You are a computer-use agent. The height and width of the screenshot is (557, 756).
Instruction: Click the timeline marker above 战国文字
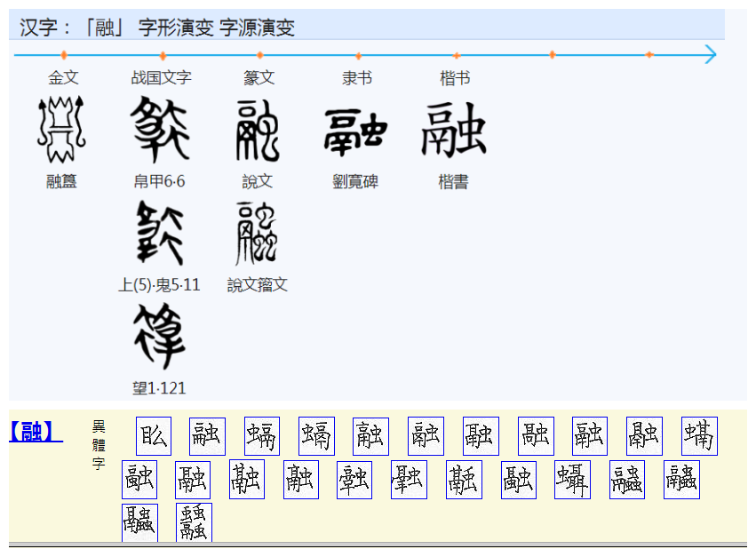[x=163, y=55]
